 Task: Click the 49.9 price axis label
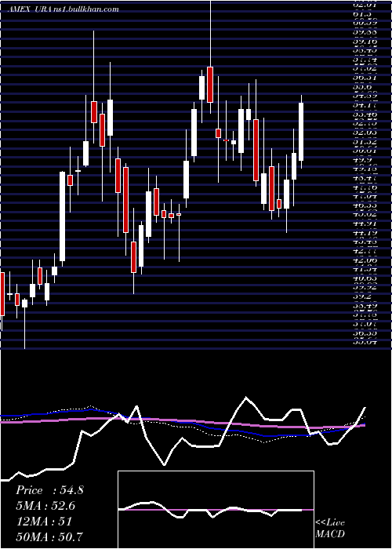pos(363,160)
